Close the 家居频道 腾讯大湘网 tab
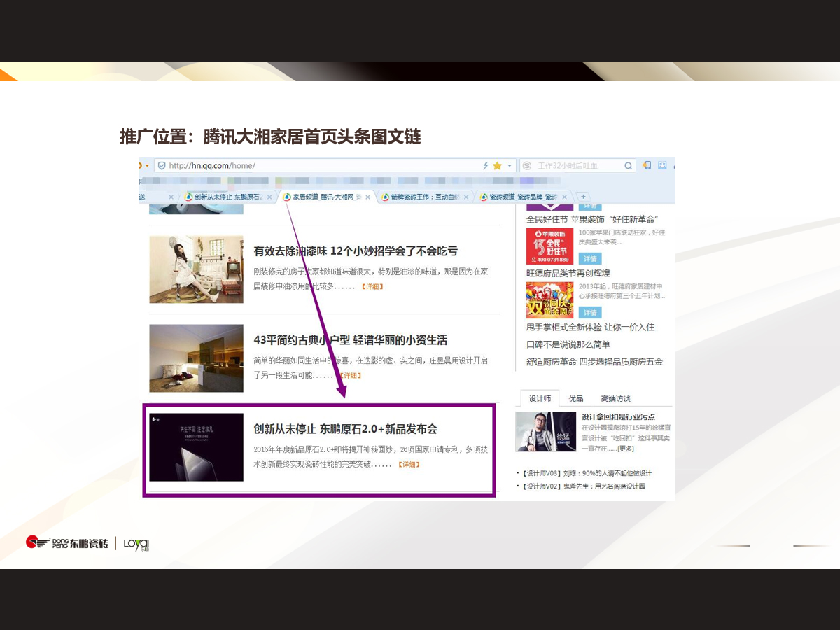 pyautogui.click(x=367, y=197)
